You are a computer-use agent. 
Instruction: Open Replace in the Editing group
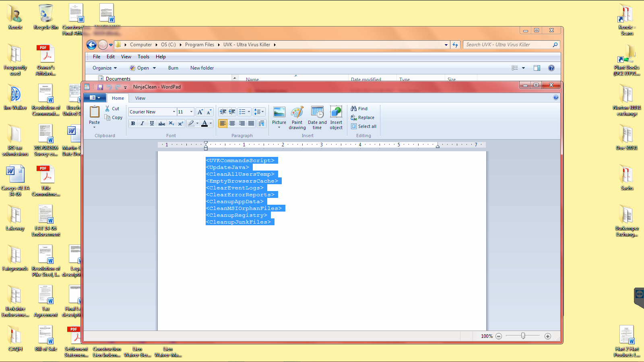tap(362, 117)
